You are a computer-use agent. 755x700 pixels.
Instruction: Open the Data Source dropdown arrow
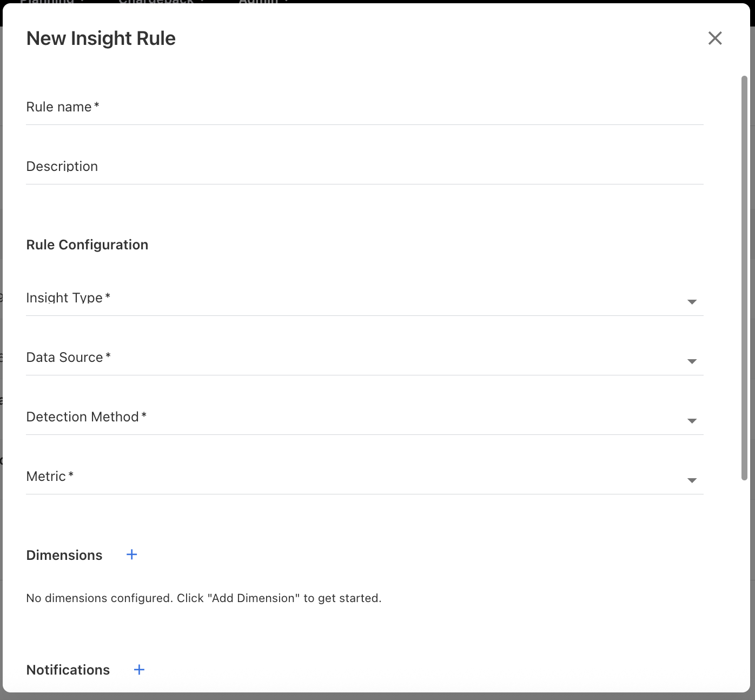click(x=692, y=361)
